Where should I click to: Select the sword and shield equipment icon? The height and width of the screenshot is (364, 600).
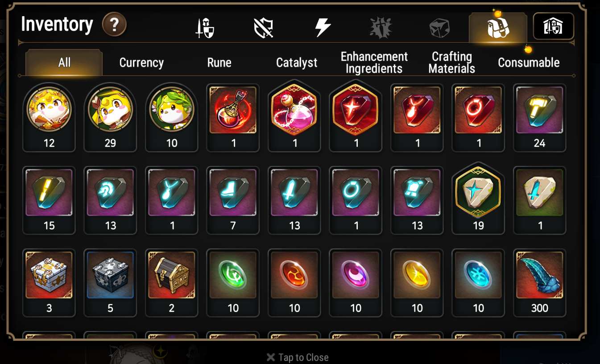coord(205,28)
